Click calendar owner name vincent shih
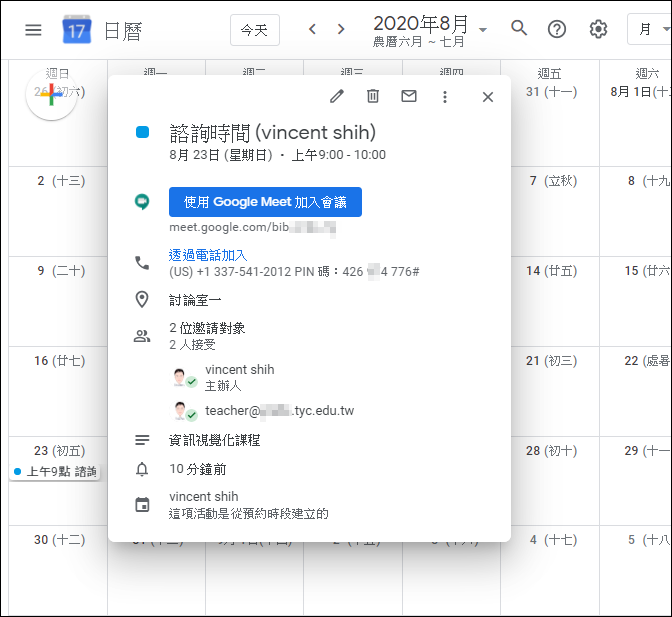672x617 pixels. pos(204,497)
